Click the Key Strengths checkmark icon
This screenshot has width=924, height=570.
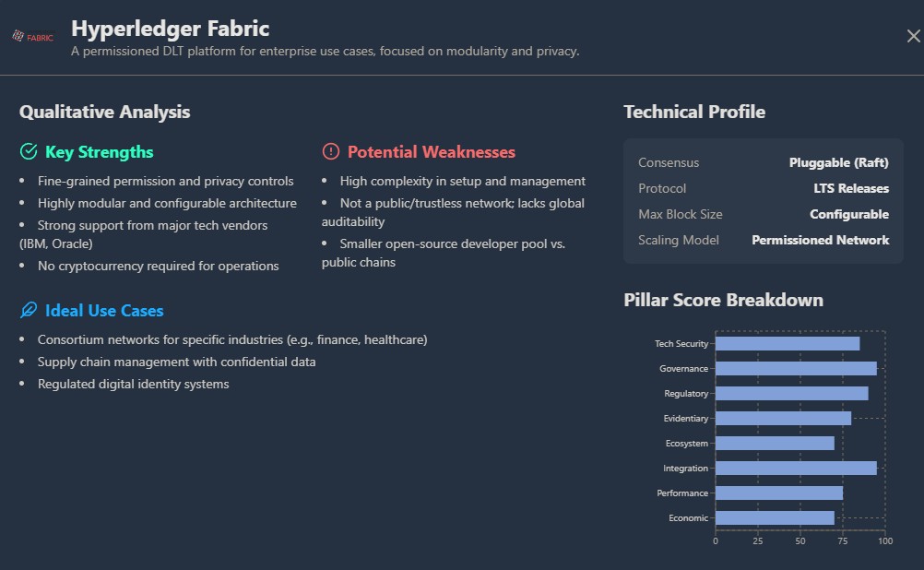(x=29, y=152)
